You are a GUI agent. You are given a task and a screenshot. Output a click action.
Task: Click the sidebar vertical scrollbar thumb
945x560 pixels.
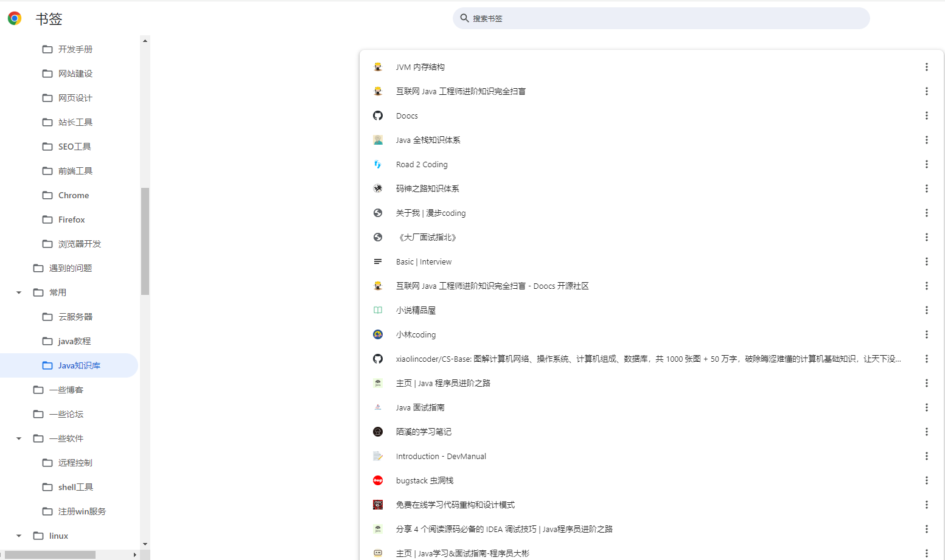(145, 240)
